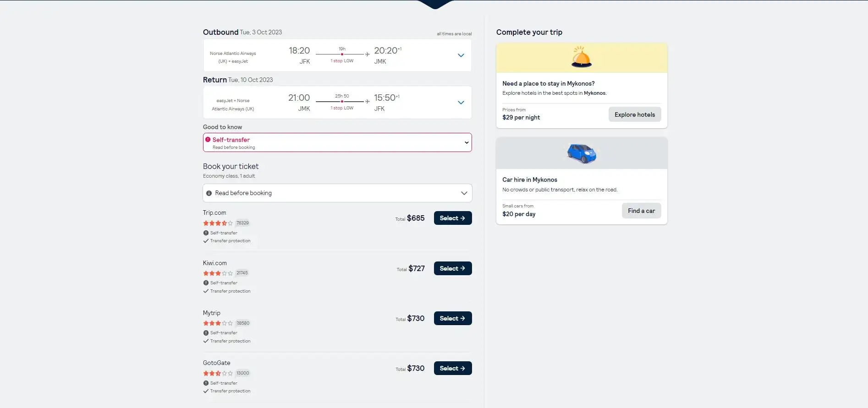Expand outbound flight details chevron
Image resolution: width=868 pixels, height=408 pixels.
click(x=461, y=55)
